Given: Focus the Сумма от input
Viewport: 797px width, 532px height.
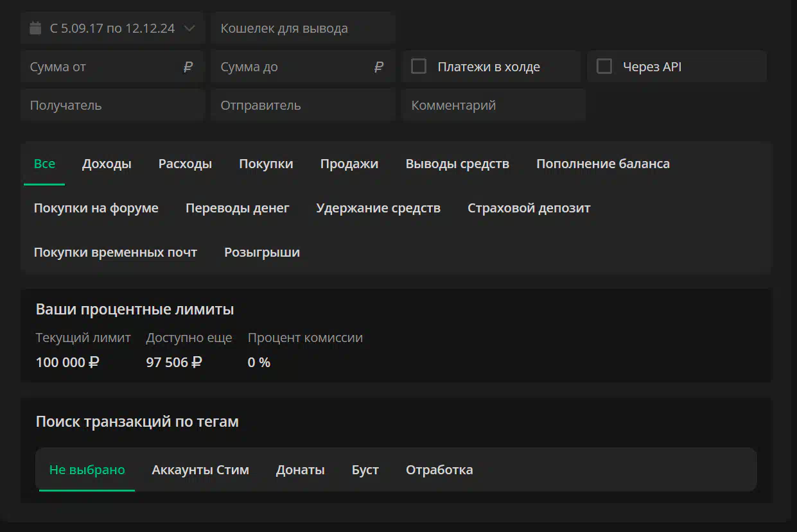Looking at the screenshot, I should (113, 67).
